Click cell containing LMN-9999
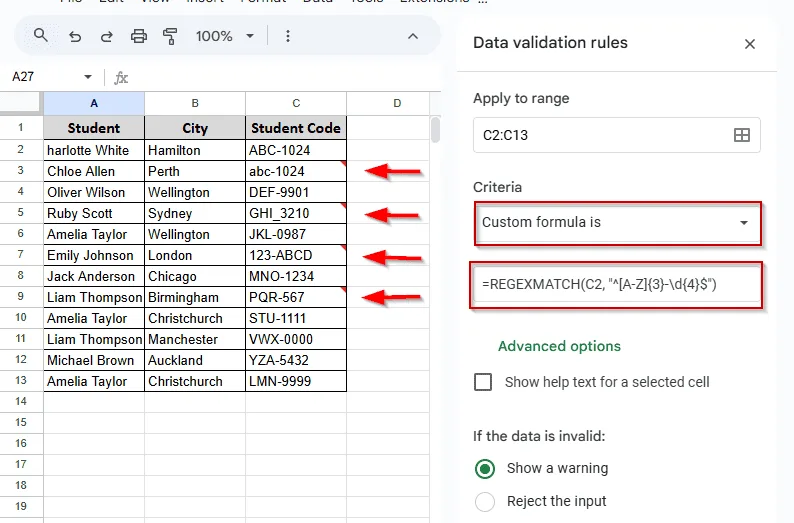 pyautogui.click(x=296, y=381)
